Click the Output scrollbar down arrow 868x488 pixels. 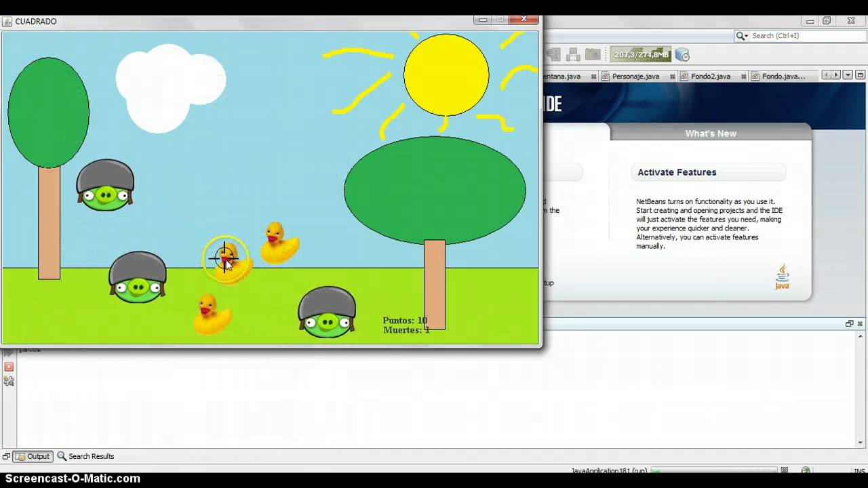pyautogui.click(x=861, y=443)
